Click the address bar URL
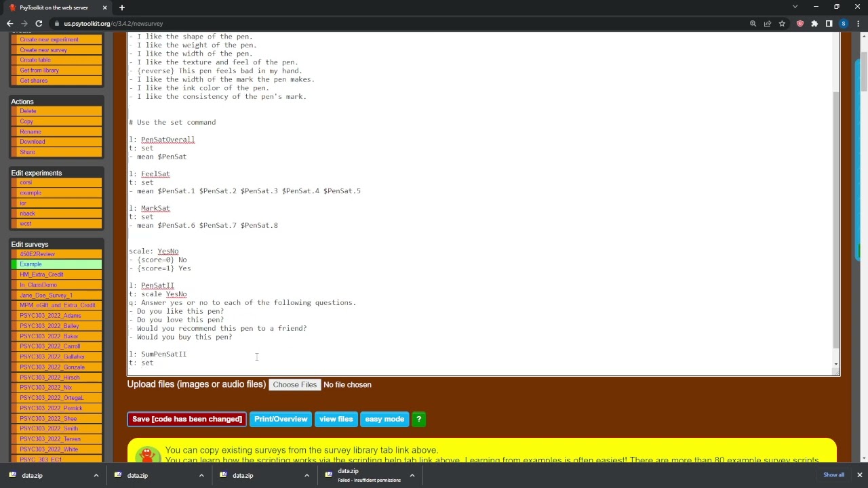This screenshot has width=868, height=488. (113, 24)
